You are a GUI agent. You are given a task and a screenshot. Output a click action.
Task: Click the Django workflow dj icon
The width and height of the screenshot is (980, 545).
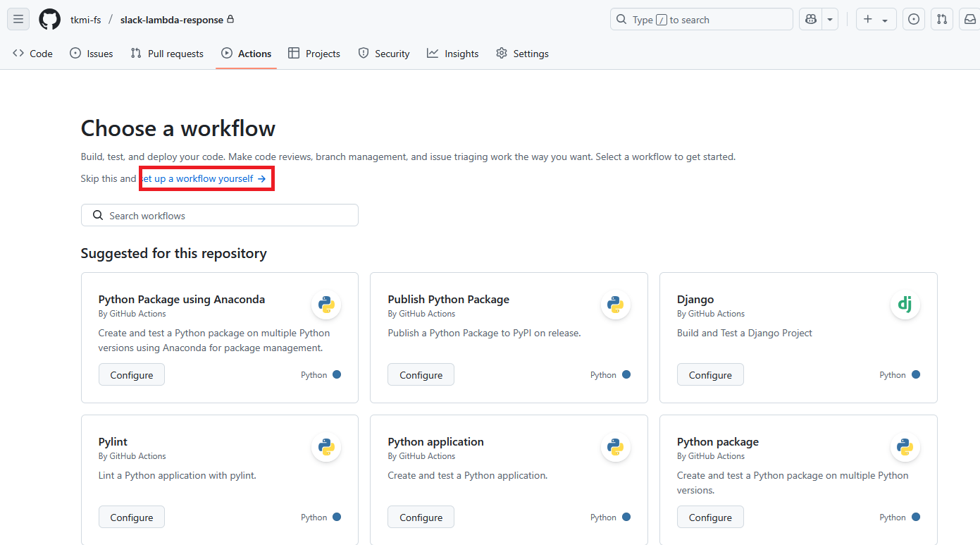[905, 304]
